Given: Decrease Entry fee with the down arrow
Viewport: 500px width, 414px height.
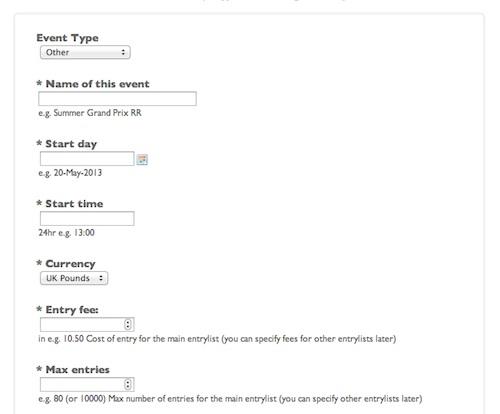Looking at the screenshot, I should 128,327.
